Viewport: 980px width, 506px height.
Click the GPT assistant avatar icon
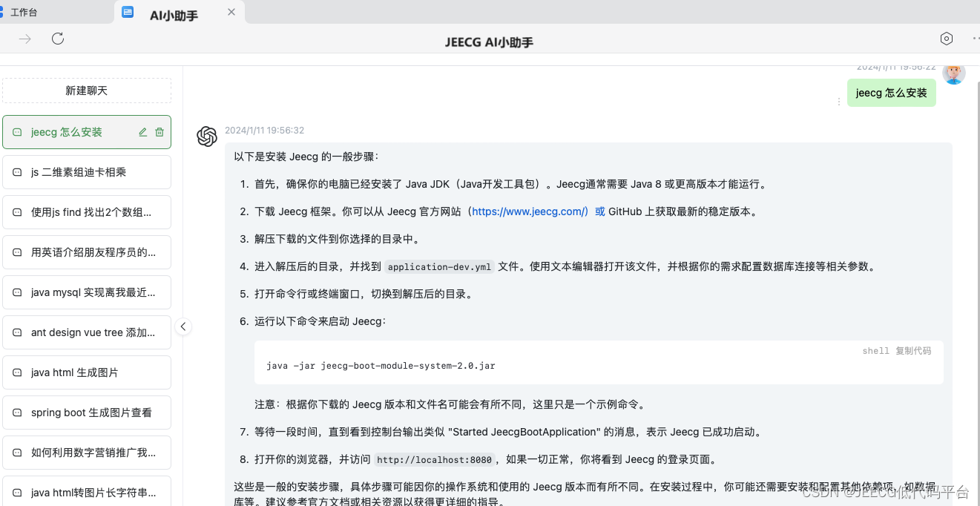207,136
